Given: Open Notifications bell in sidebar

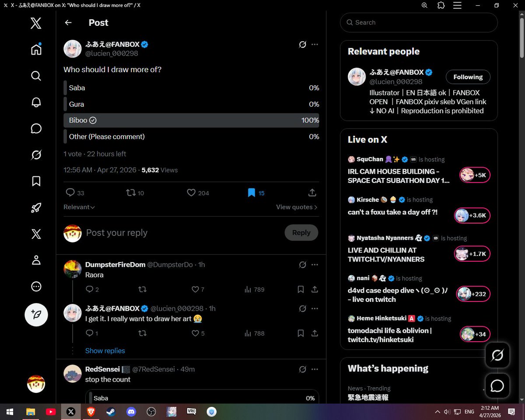Looking at the screenshot, I should click(36, 102).
